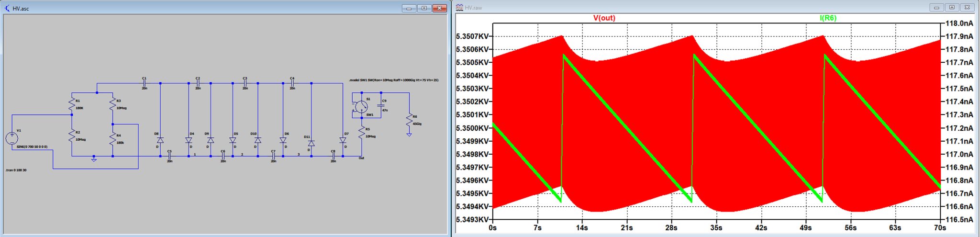Click the 5.3493KV left axis label

tap(473, 219)
